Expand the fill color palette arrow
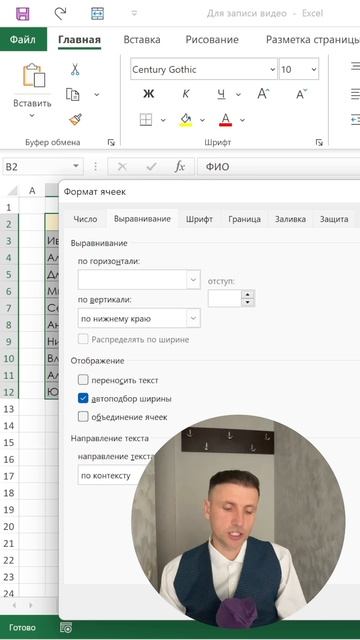Screen dimensions: 360x640 [x=202, y=120]
